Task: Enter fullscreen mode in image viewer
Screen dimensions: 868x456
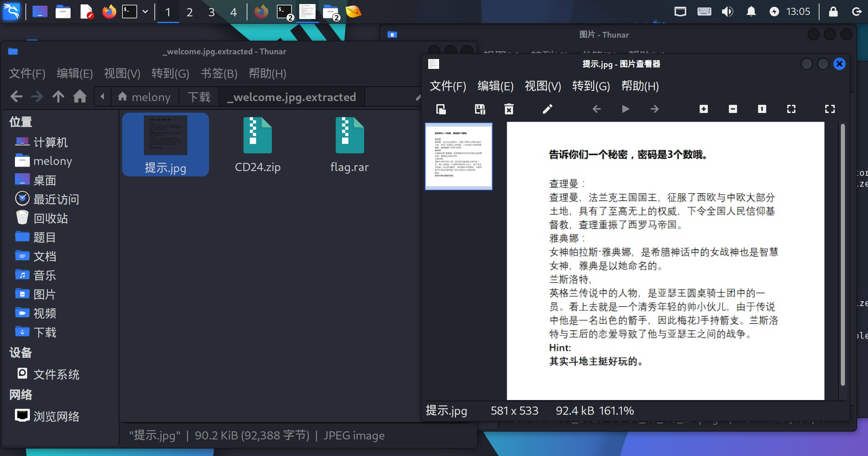Action: pyautogui.click(x=830, y=109)
